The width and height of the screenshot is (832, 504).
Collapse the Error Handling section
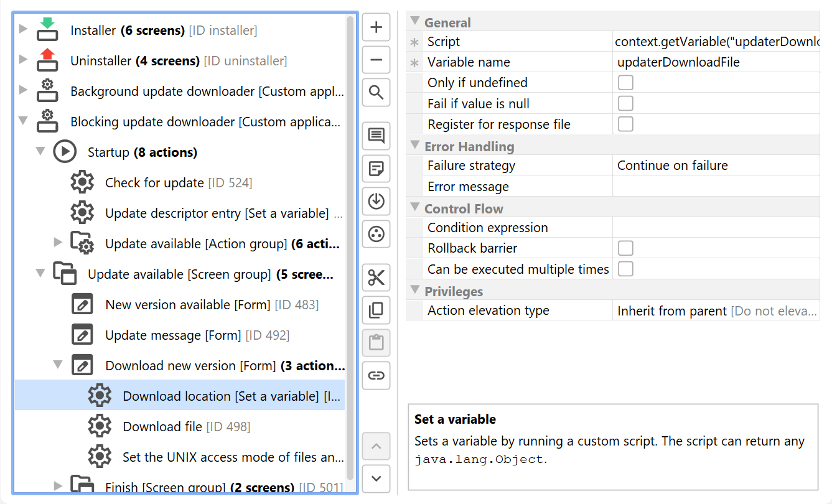pos(415,146)
